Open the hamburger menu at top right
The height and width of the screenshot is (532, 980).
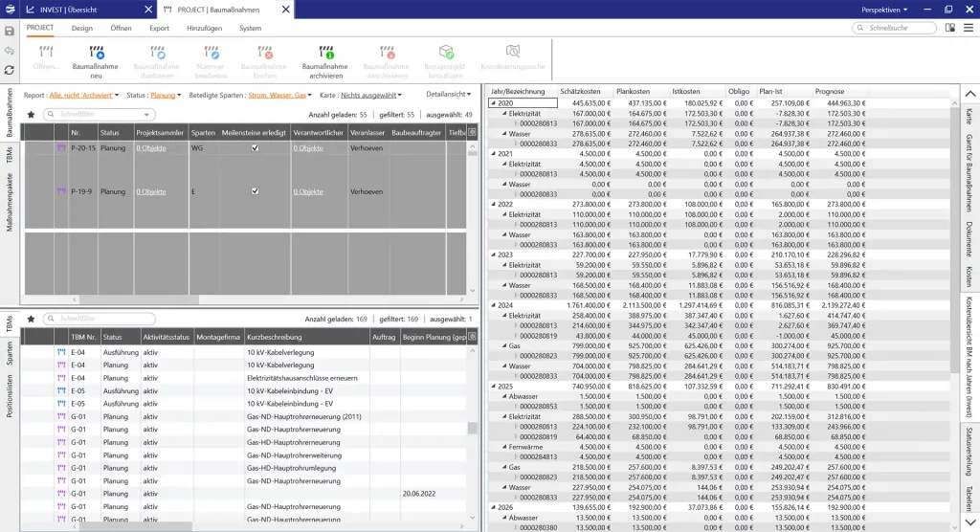(969, 29)
